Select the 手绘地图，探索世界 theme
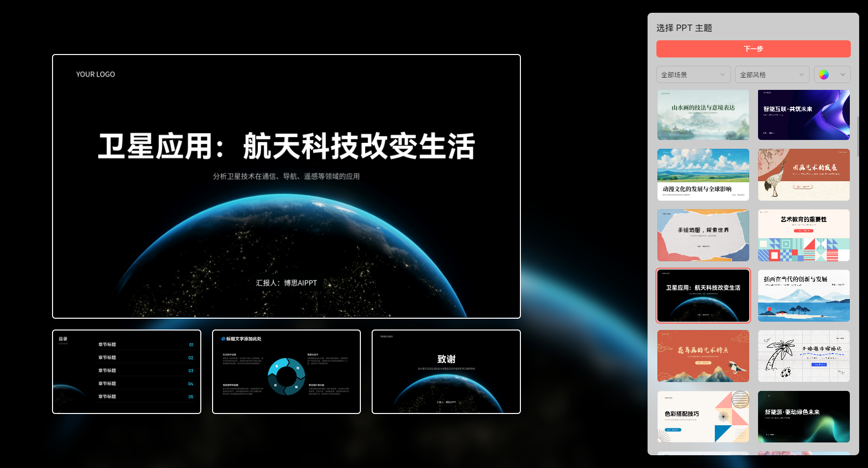The height and width of the screenshot is (468, 868). [703, 235]
